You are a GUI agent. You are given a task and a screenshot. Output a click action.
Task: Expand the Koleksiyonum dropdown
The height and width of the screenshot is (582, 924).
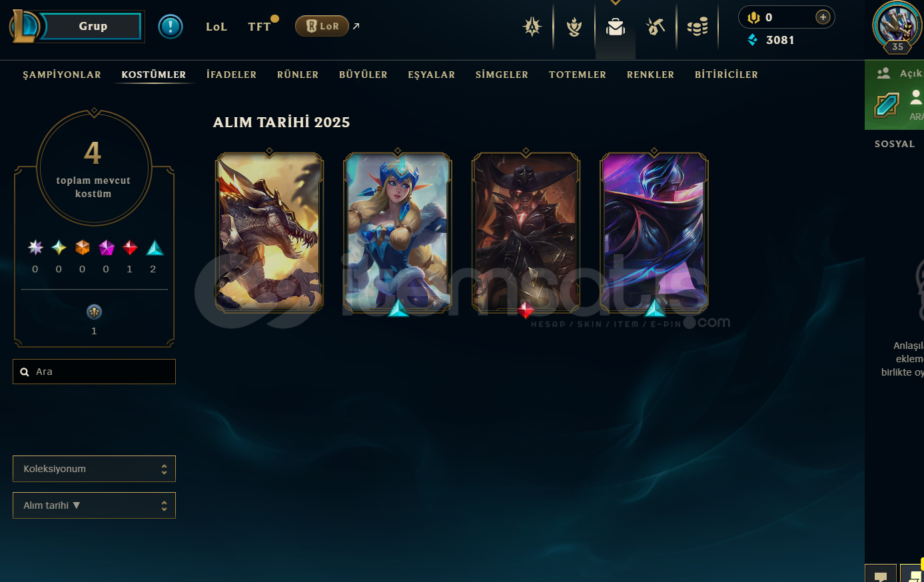[x=94, y=469]
